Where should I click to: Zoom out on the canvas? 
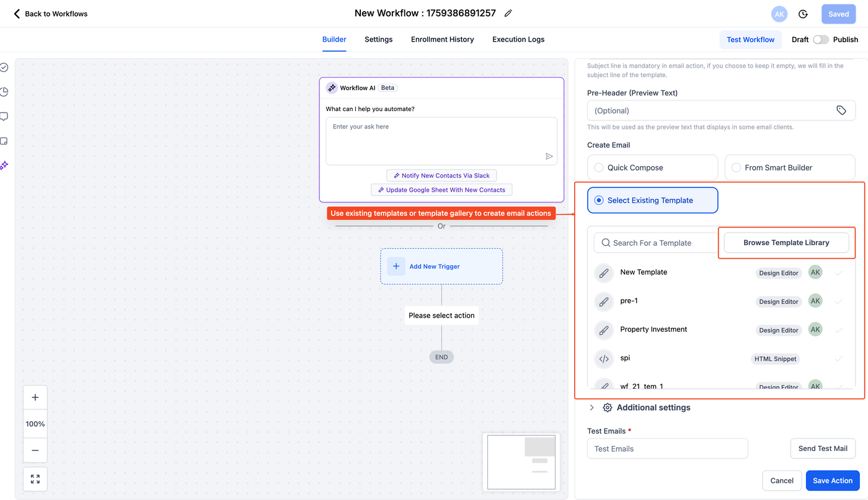tap(35, 450)
